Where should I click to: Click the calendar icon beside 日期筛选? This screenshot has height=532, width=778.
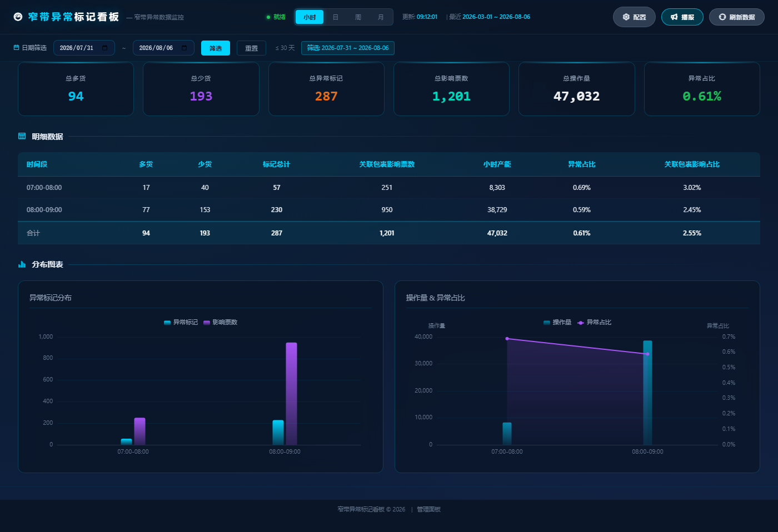point(16,48)
